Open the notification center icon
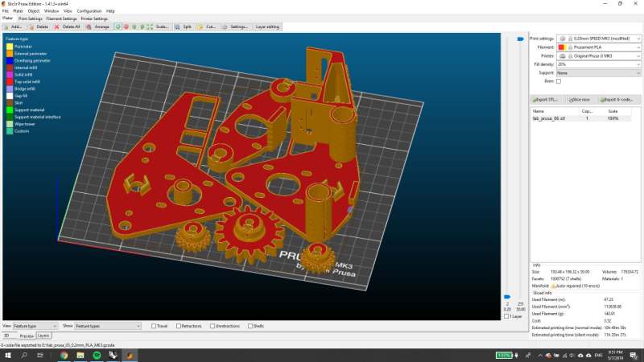The image size is (644, 362). click(634, 356)
